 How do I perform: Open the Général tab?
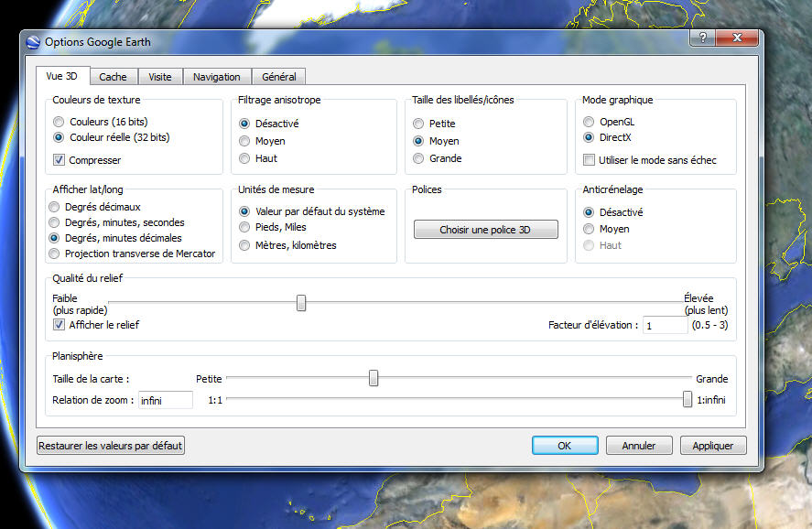[279, 77]
